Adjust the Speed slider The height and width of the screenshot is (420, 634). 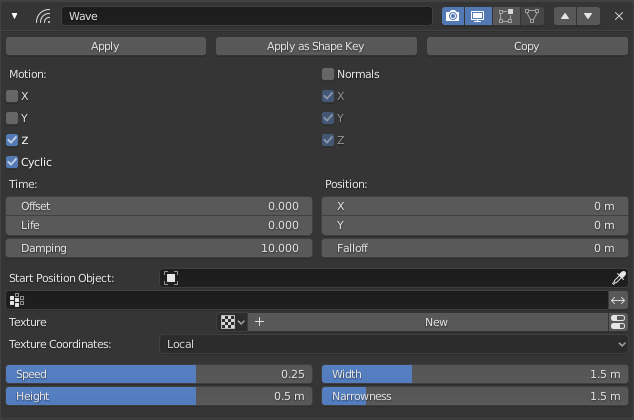[159, 374]
